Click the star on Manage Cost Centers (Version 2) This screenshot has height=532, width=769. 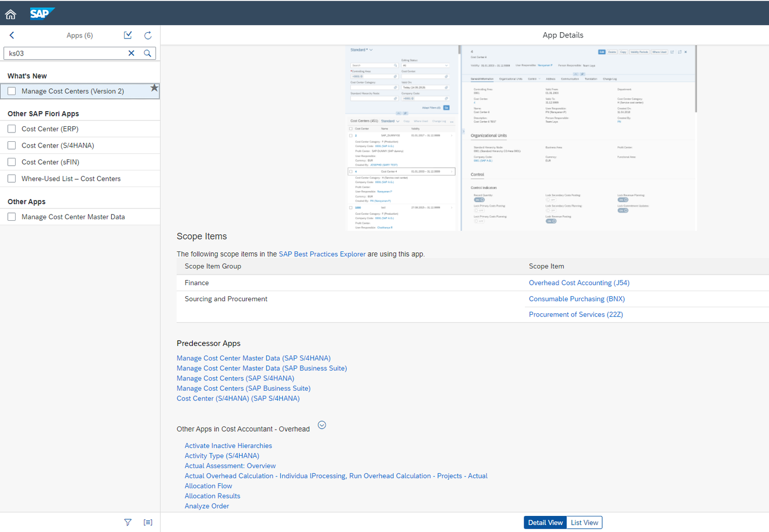point(154,88)
